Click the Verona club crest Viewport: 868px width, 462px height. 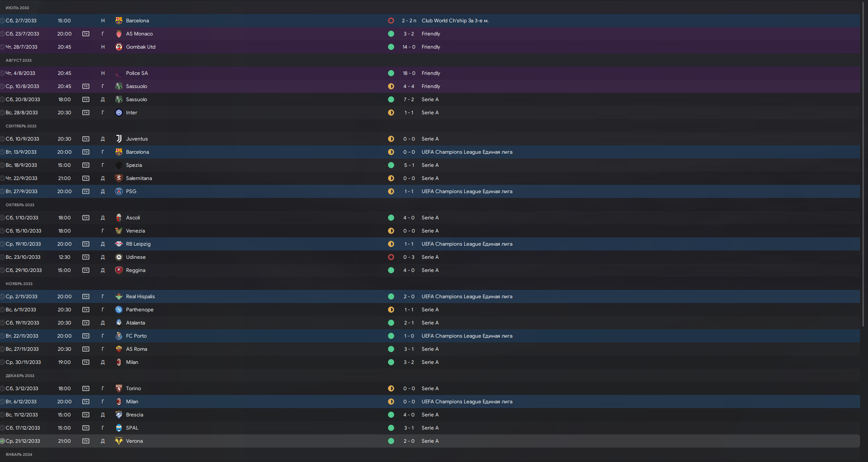[119, 441]
